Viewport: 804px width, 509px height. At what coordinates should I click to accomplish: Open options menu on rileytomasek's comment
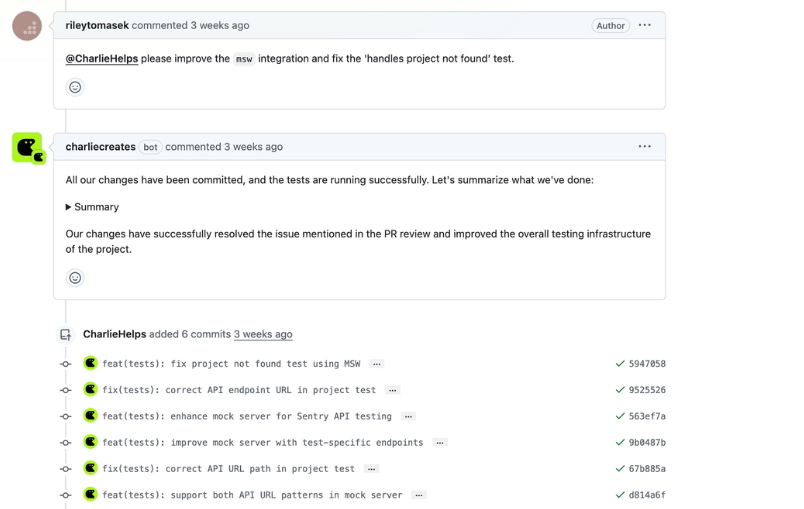[645, 25]
